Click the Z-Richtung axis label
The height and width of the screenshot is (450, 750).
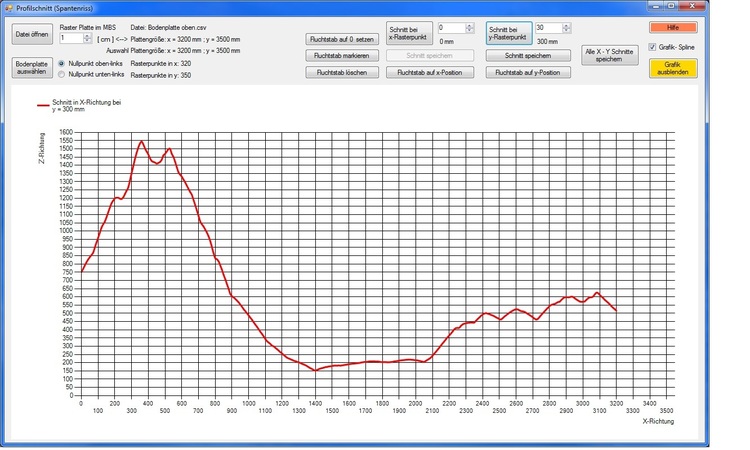tap(42, 148)
